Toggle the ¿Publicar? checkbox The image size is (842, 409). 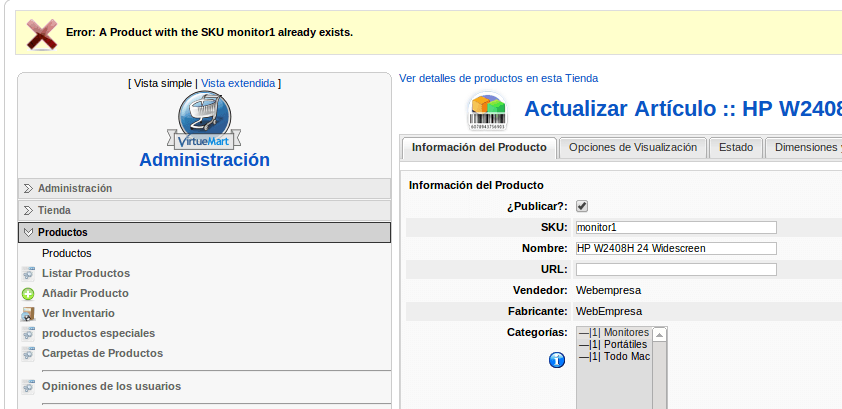point(582,206)
